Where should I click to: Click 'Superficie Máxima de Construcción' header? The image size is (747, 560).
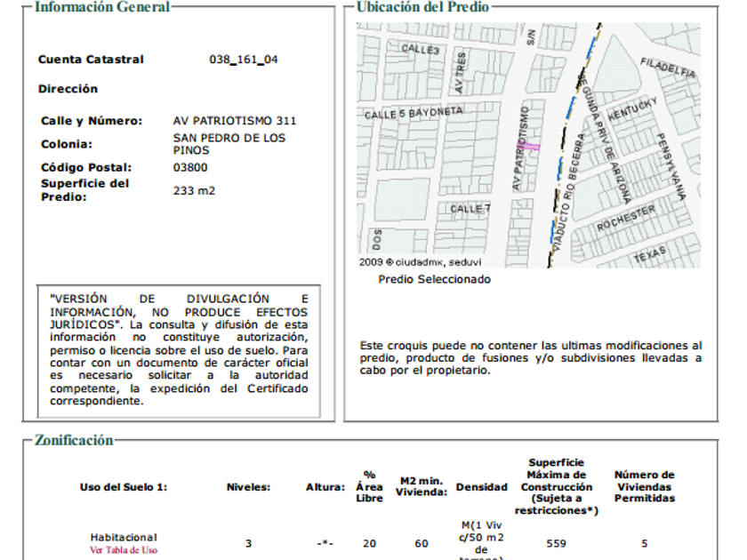coord(557,487)
